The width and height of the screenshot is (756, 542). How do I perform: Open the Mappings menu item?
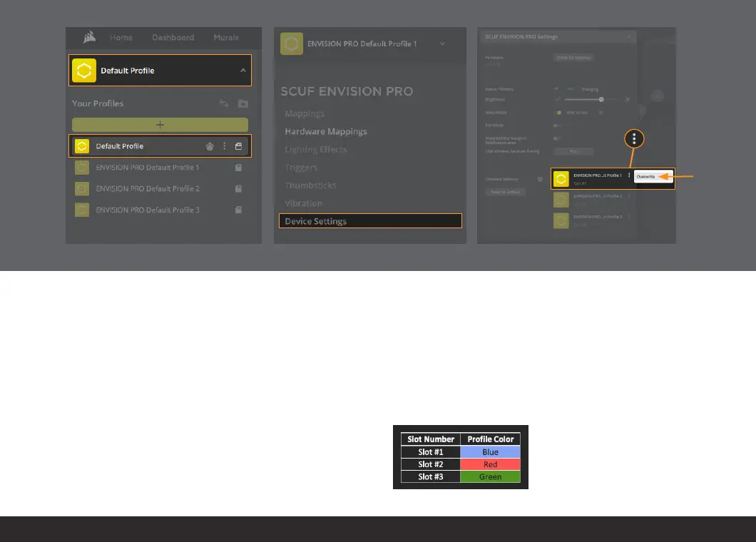click(305, 114)
